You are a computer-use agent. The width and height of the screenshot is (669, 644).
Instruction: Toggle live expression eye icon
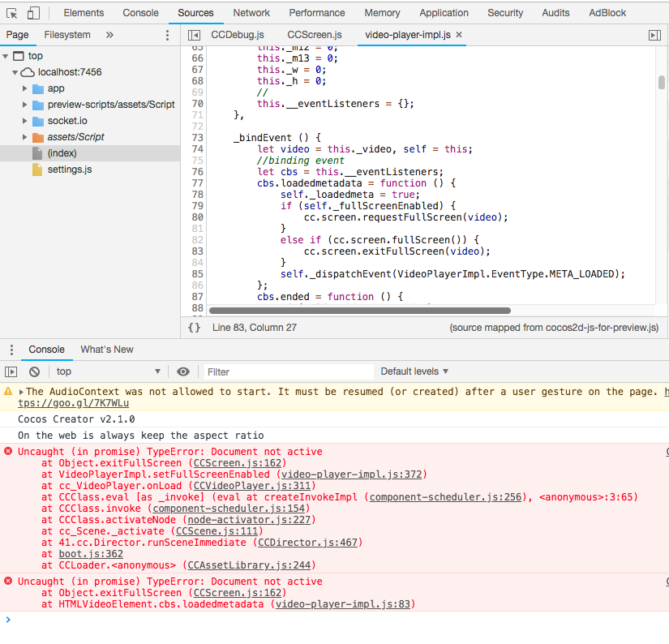tap(183, 371)
